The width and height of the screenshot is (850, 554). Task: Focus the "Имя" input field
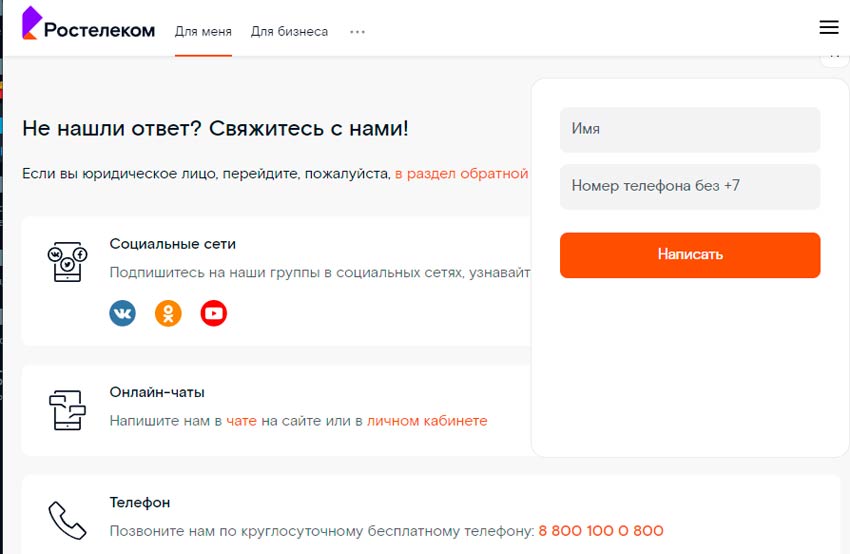(689, 129)
